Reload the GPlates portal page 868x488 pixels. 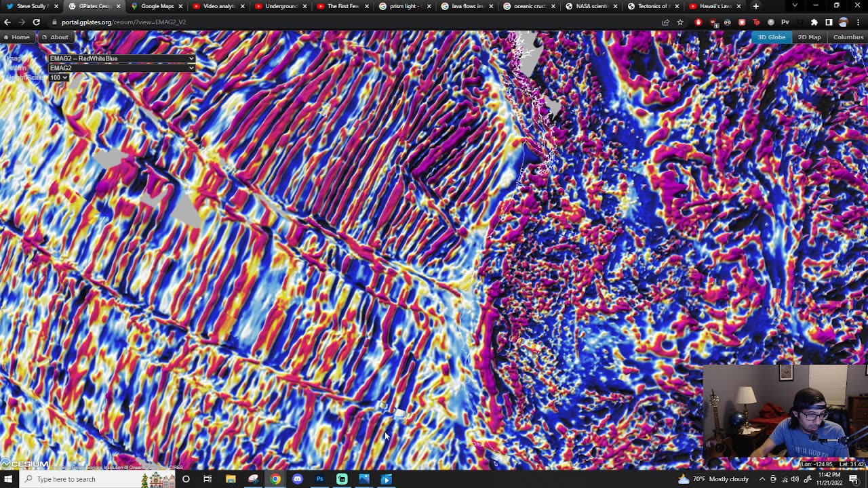[37, 22]
